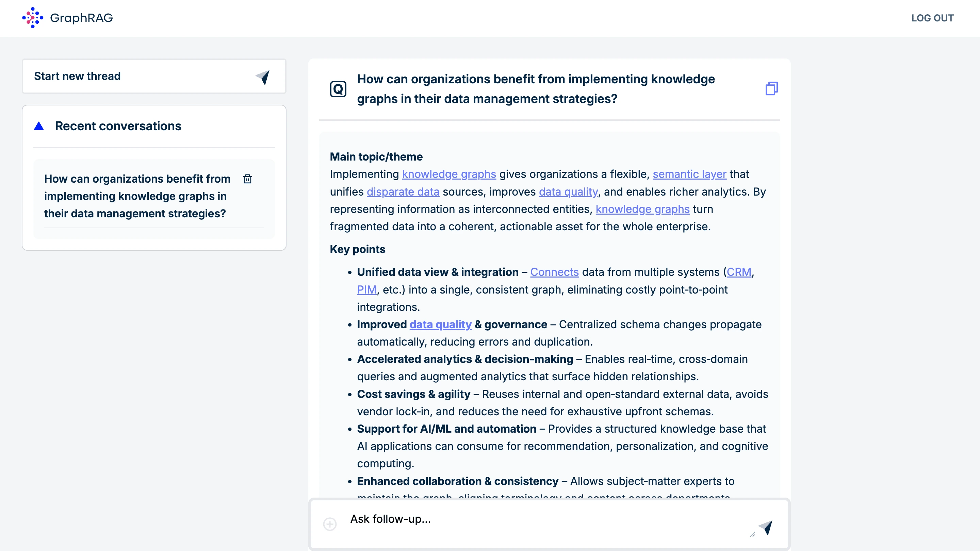This screenshot has height=551, width=980.
Task: Copy the question using the copy icon
Action: 771,88
